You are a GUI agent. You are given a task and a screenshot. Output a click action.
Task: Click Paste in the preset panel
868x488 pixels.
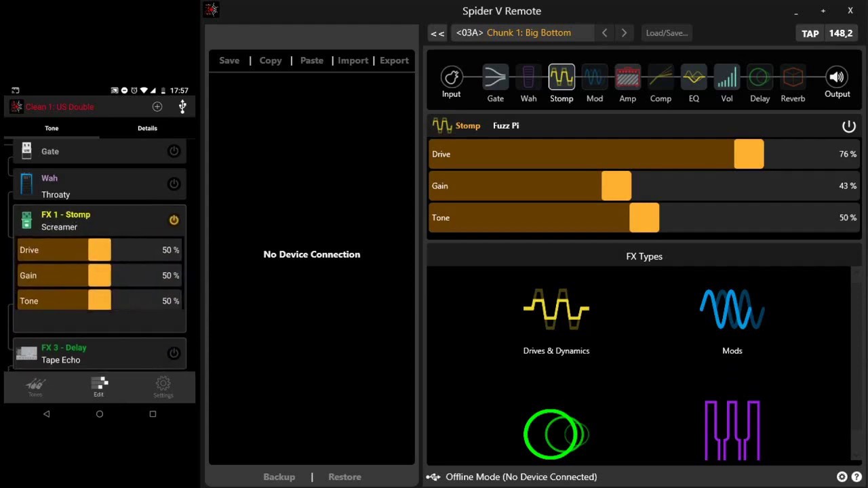[312, 60]
